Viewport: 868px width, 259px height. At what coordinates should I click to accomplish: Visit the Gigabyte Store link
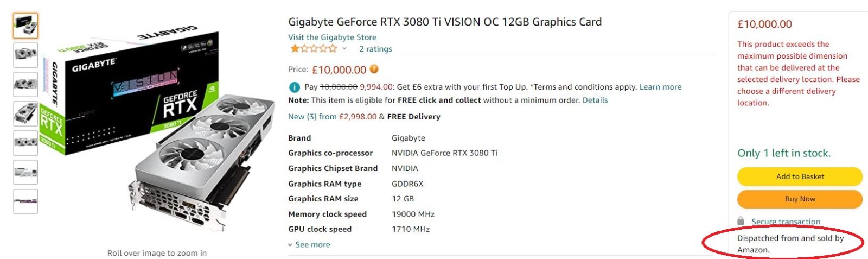point(332,37)
